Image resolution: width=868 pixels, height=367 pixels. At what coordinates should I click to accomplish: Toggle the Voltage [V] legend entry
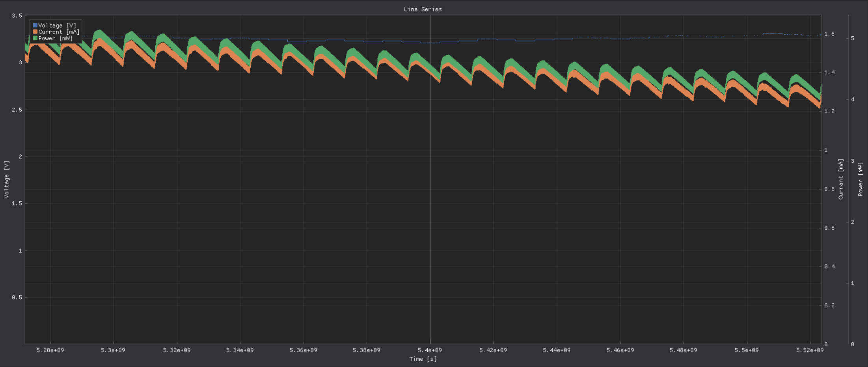(x=55, y=25)
